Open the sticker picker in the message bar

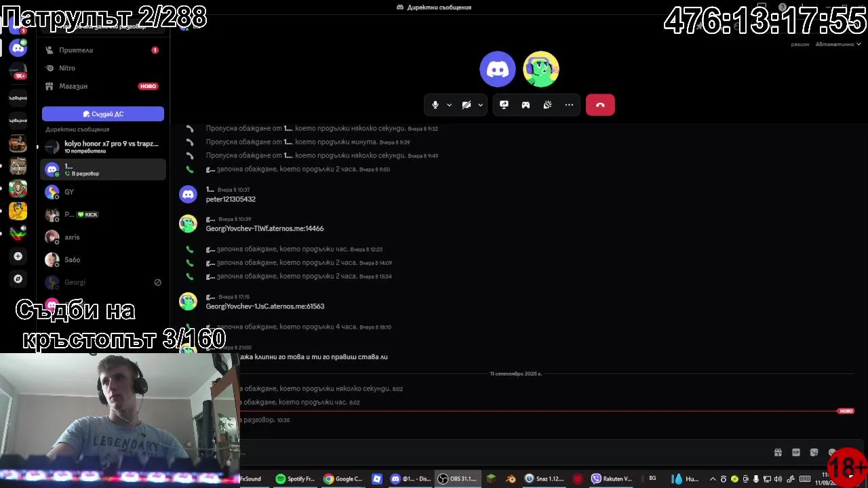tap(814, 453)
